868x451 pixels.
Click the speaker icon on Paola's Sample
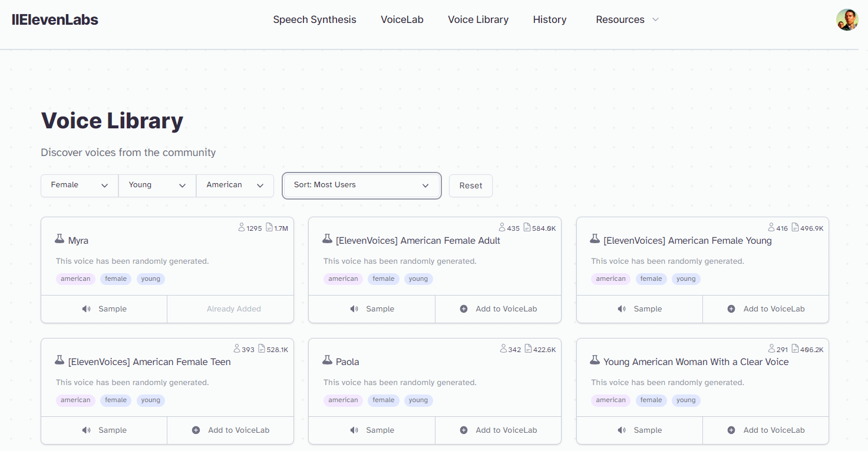pyautogui.click(x=354, y=430)
